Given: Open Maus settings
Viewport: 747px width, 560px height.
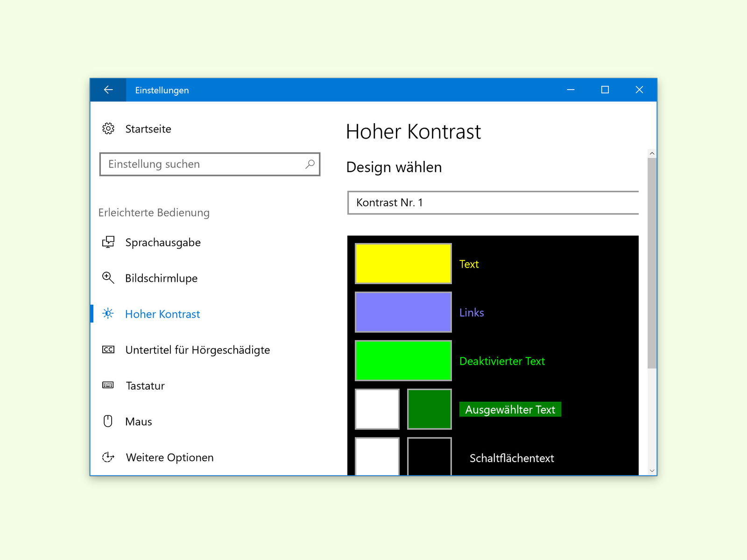Looking at the screenshot, I should (x=139, y=422).
